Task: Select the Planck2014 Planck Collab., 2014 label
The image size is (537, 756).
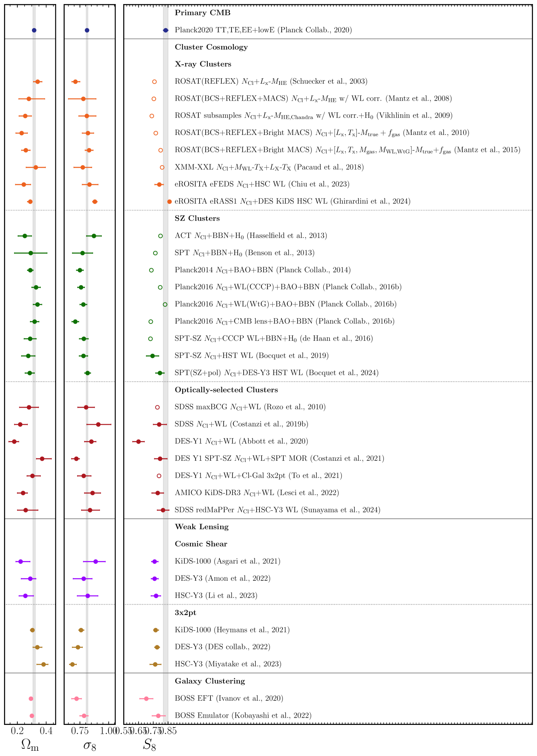Action: click(x=263, y=270)
